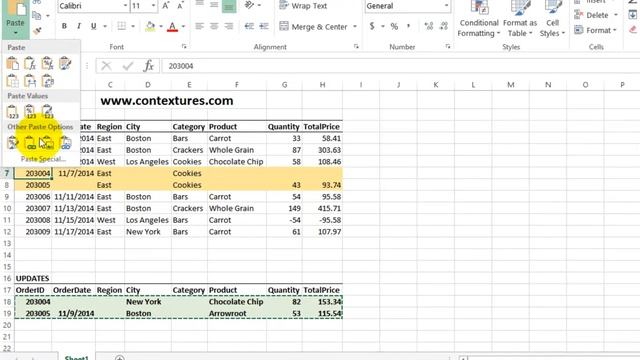Viewport: 640px width, 360px height.
Task: Select the Sheet1 tab
Action: click(x=76, y=357)
